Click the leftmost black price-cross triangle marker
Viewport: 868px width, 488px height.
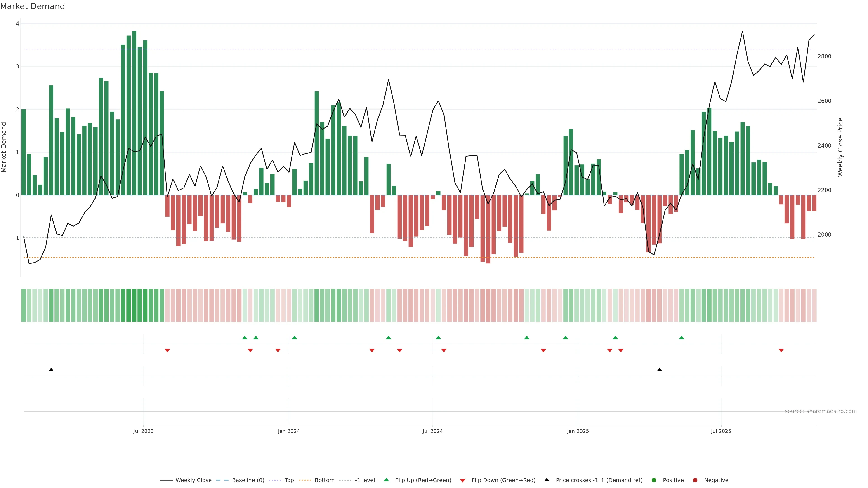[x=51, y=370]
